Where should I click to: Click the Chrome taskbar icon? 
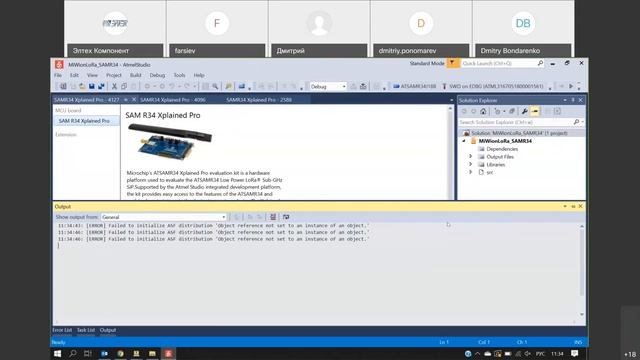[120, 353]
